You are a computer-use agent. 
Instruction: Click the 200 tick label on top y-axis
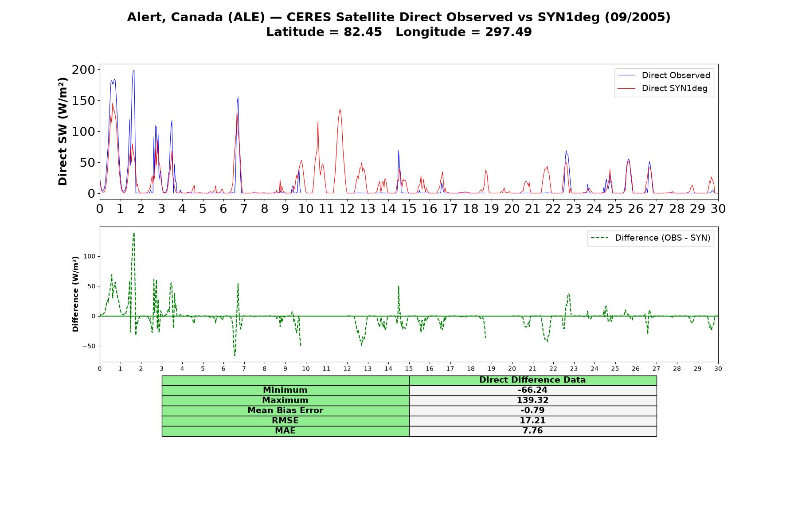click(83, 70)
